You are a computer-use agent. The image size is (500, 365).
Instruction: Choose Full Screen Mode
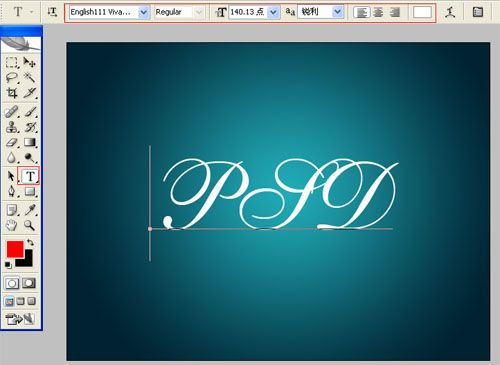point(32,302)
